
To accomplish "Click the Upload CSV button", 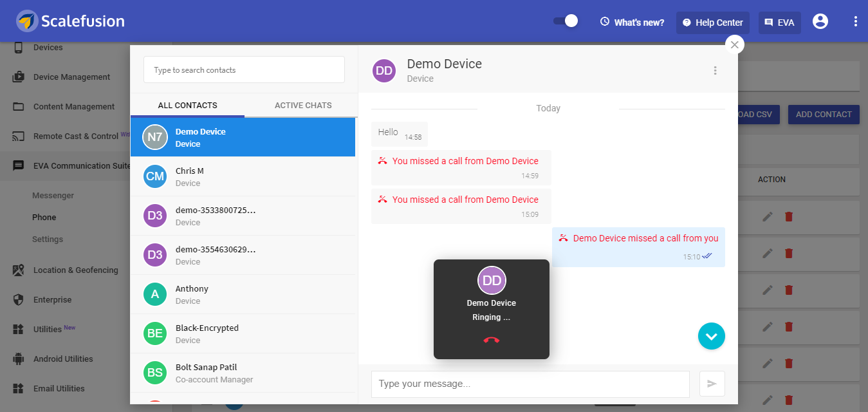I will click(759, 114).
